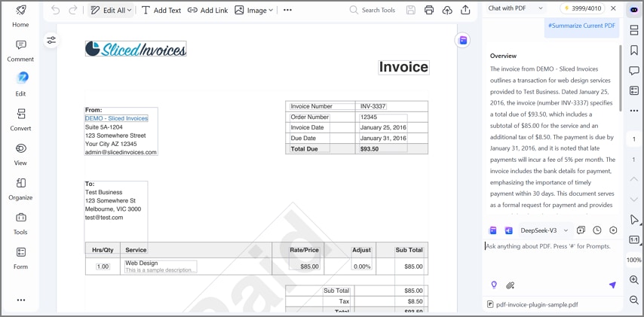Redo the last action
Viewport: 644px width, 317px height.
point(73,11)
